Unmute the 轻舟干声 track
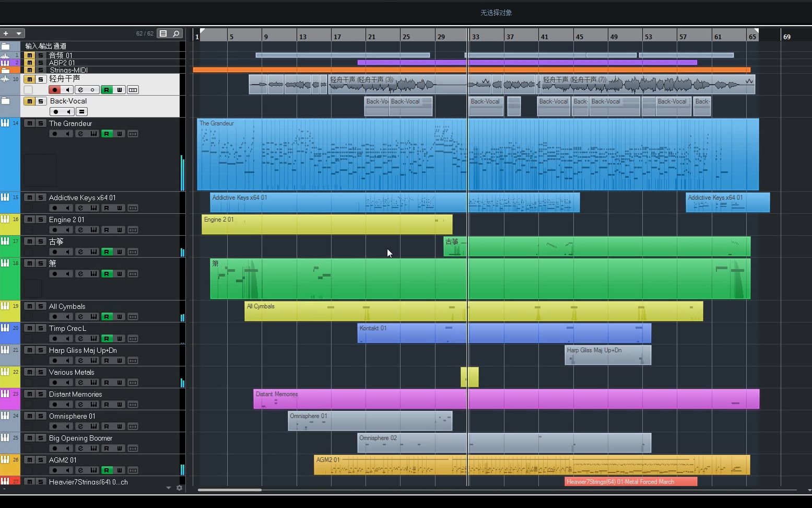Viewport: 812px width, 508px height. (29, 79)
